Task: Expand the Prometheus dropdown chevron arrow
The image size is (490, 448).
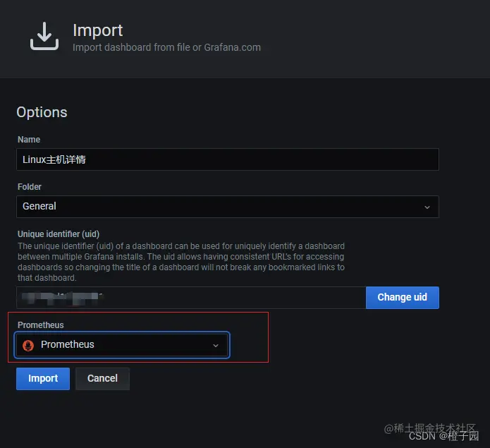Action: [215, 346]
